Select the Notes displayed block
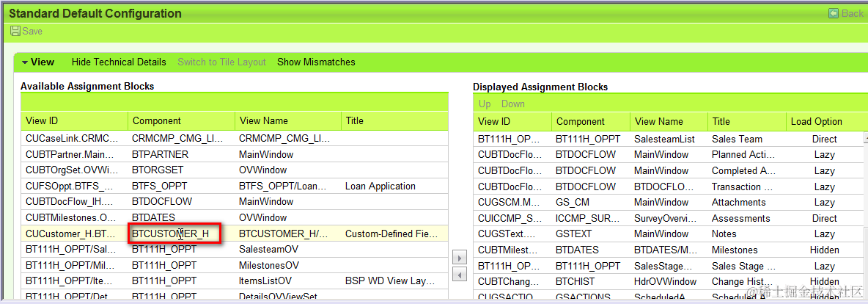 point(746,234)
